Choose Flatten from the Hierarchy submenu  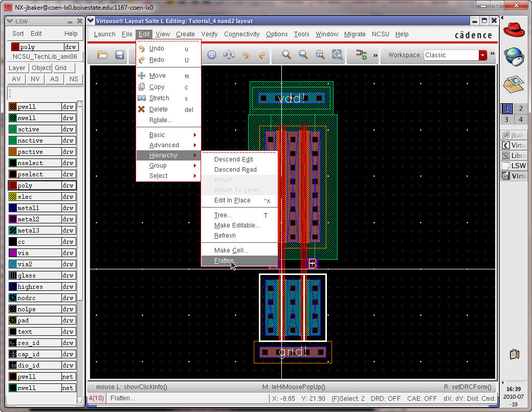(x=226, y=261)
